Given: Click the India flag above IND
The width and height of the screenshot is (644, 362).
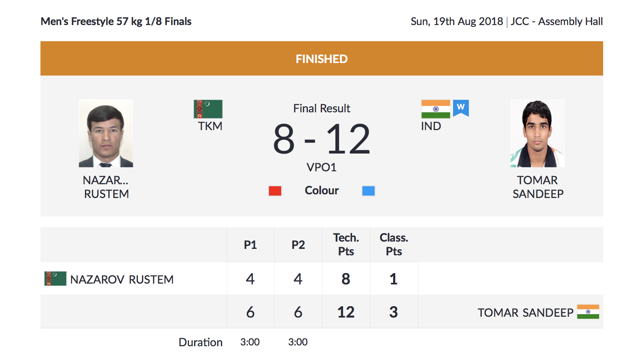Looking at the screenshot, I should pos(436,109).
